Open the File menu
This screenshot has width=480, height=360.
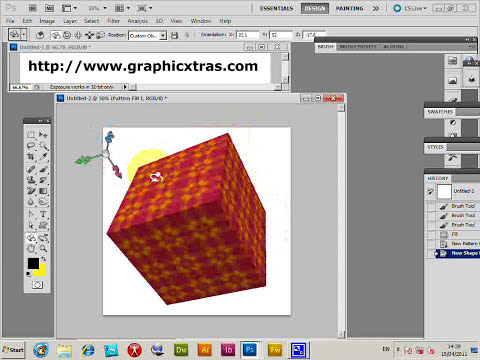(10, 21)
